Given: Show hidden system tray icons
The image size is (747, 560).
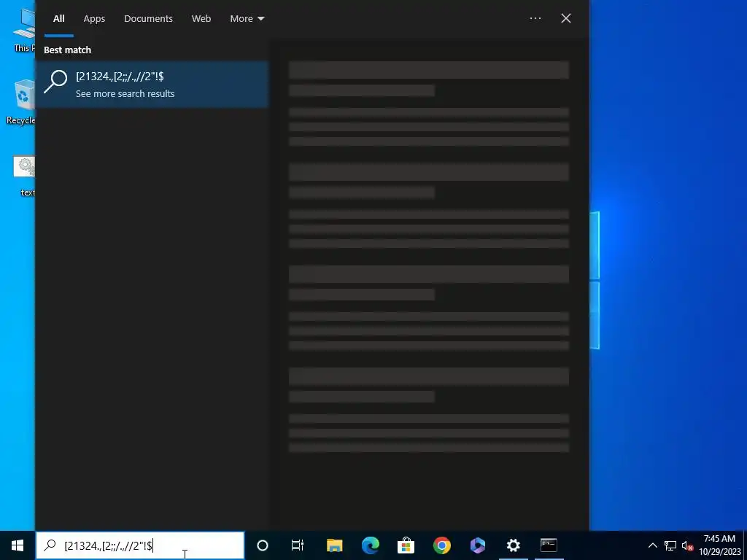Looking at the screenshot, I should [x=653, y=545].
